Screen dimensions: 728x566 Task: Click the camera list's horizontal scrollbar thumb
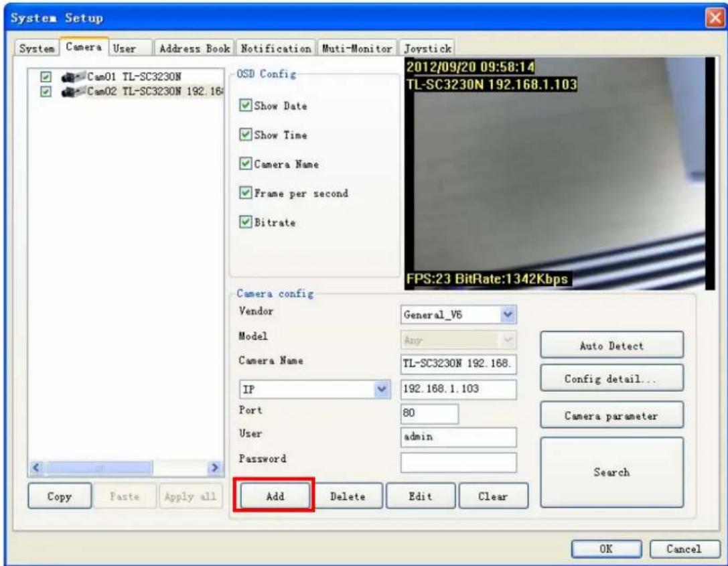(x=99, y=468)
